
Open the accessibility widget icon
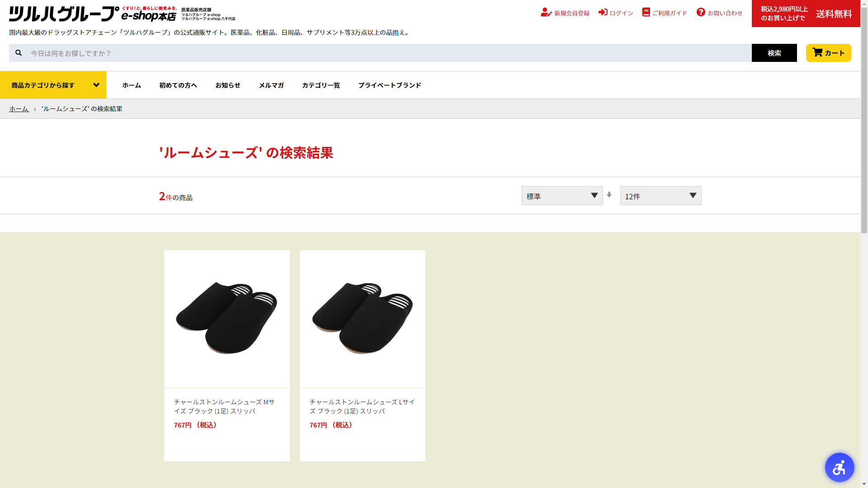(x=839, y=467)
